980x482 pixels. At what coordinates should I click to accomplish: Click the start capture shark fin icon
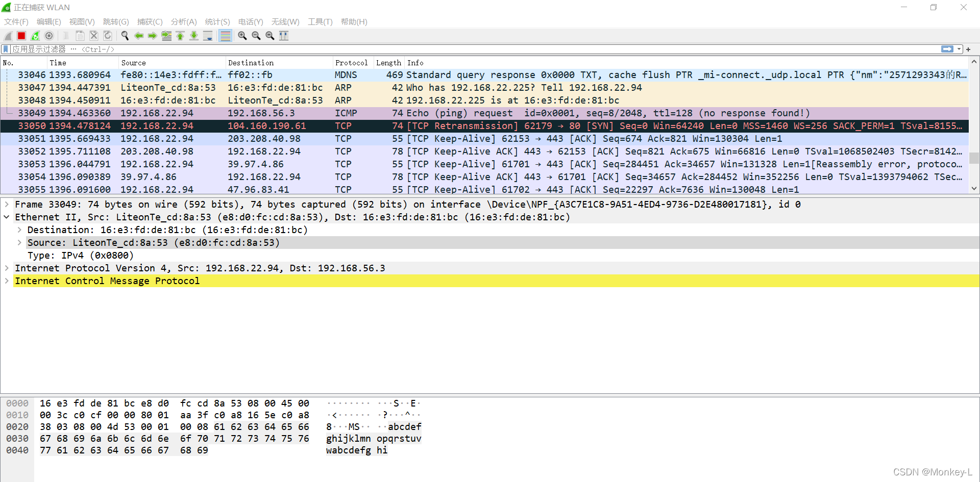[8, 36]
